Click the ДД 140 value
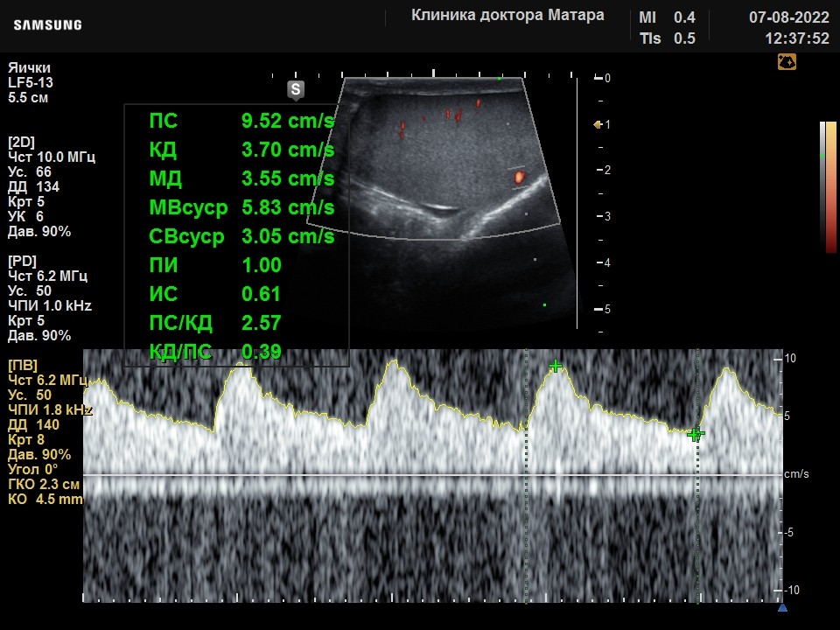The height and width of the screenshot is (630, 840). (33, 425)
